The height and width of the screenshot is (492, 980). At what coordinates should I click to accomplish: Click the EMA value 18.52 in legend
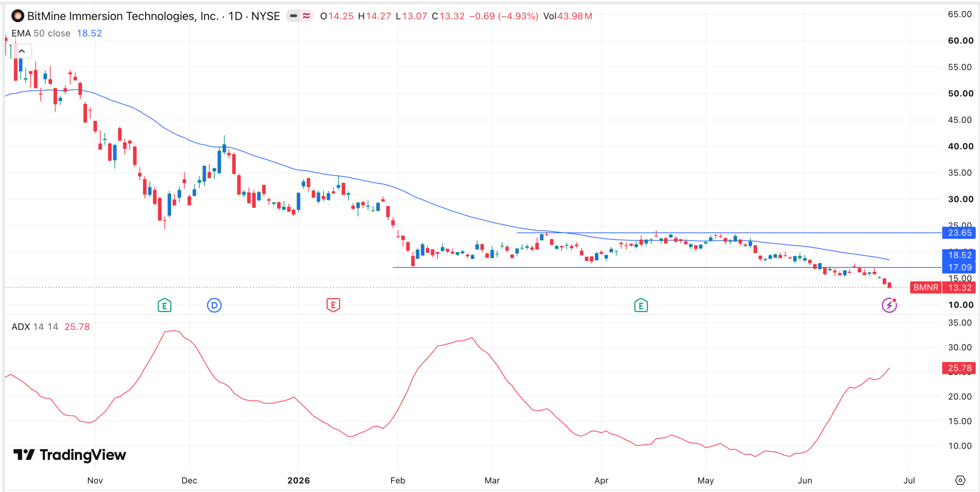89,33
